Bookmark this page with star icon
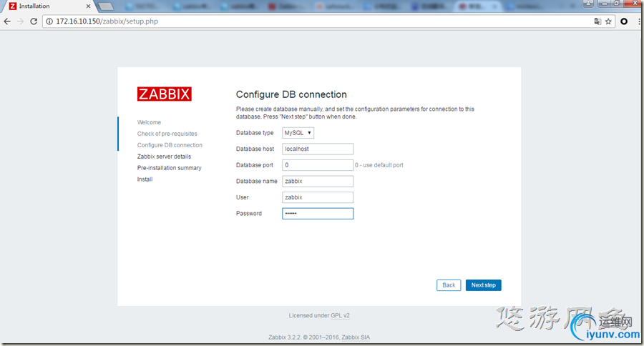Viewport: 644px width, 346px height. (608, 21)
